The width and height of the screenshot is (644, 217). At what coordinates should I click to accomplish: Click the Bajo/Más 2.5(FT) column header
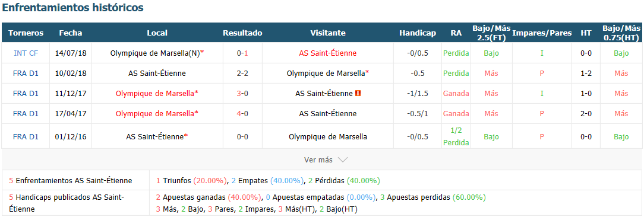pos(491,33)
